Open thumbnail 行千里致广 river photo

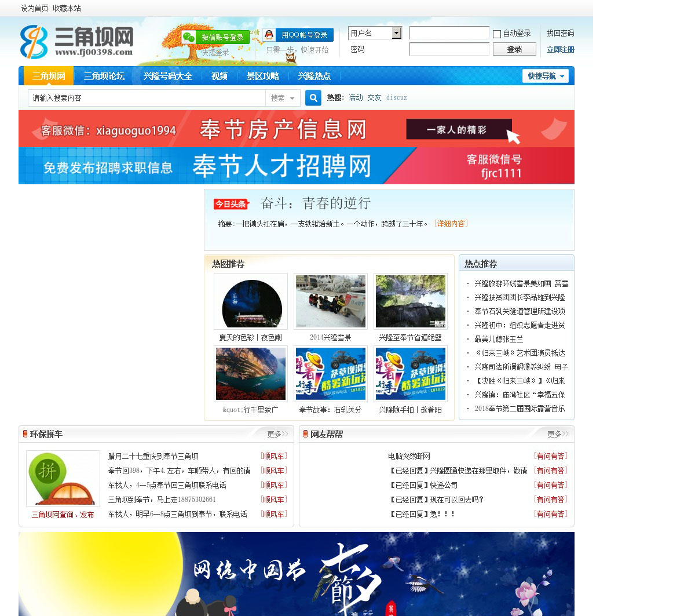(251, 374)
